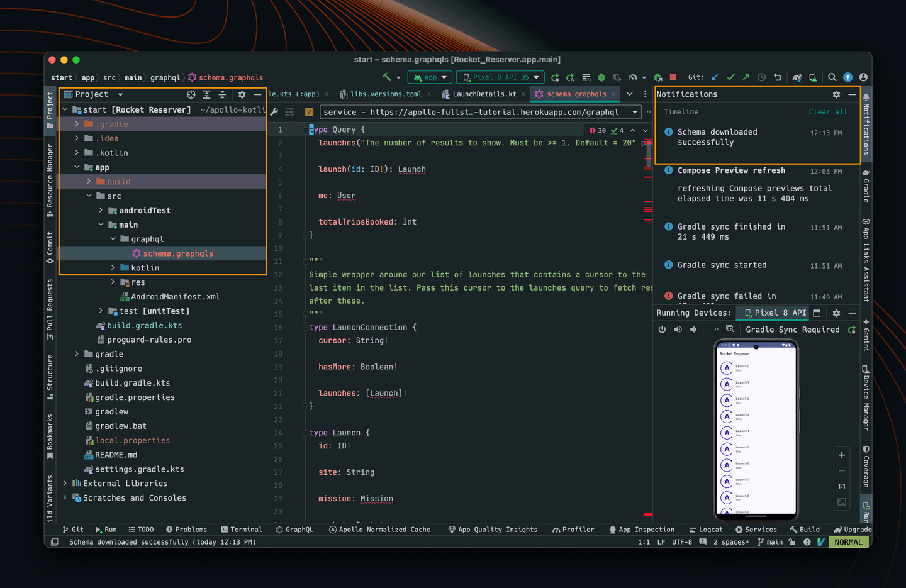Select build.gradle.kts under app folder
This screenshot has width=906, height=588.
pyautogui.click(x=144, y=326)
